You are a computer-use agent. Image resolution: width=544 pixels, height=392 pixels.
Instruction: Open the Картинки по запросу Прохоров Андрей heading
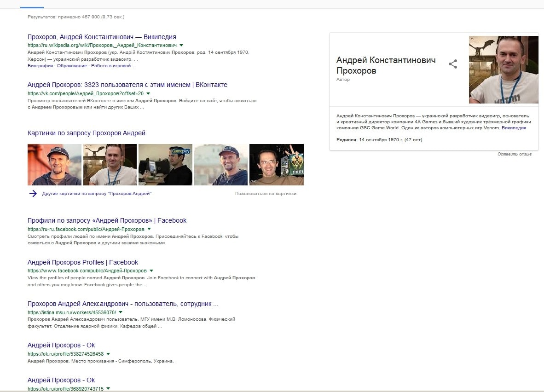click(87, 133)
